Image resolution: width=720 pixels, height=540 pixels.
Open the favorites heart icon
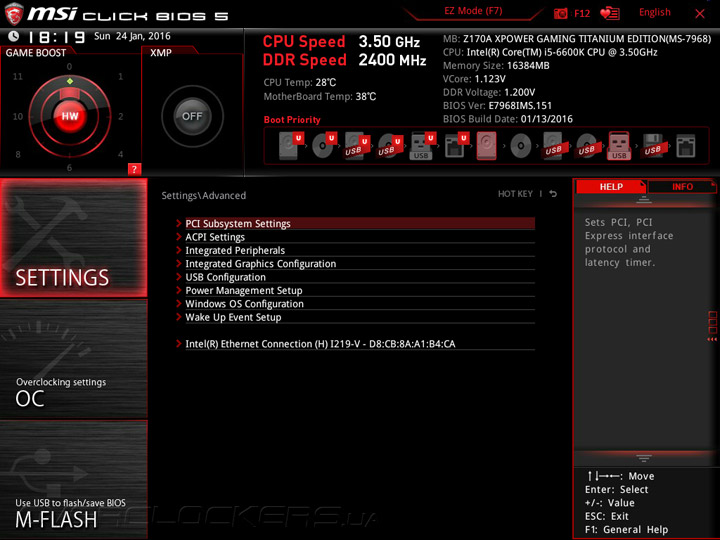610,13
